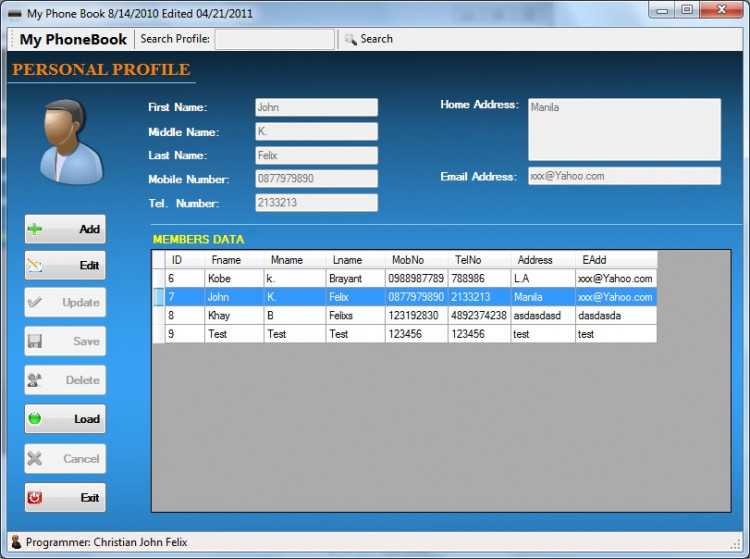
Task: Click the Last Name field
Action: [317, 155]
